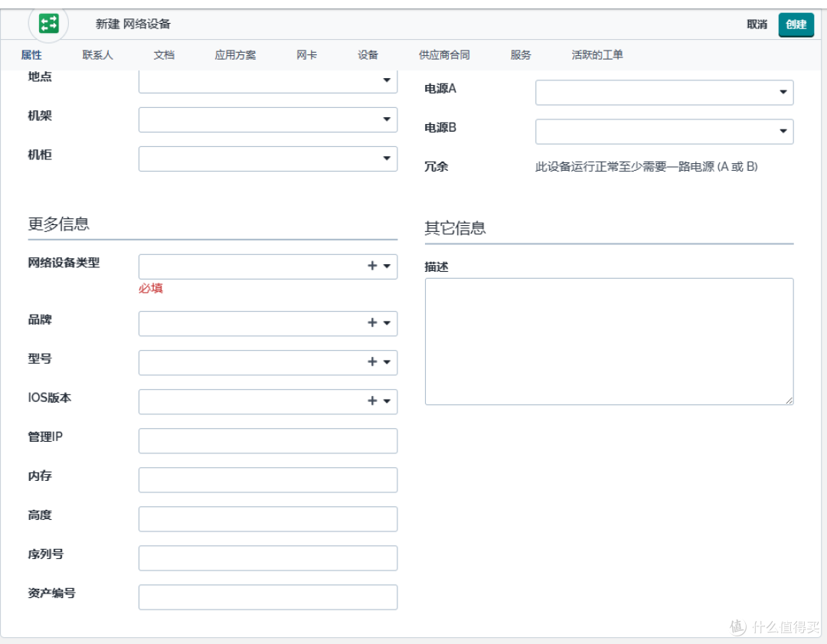The height and width of the screenshot is (644, 827).
Task: Open IOS版本 dropdown arrow
Action: point(387,400)
